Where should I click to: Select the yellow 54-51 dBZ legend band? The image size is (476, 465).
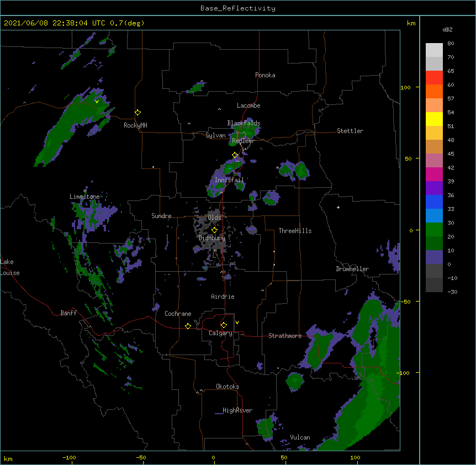point(434,119)
